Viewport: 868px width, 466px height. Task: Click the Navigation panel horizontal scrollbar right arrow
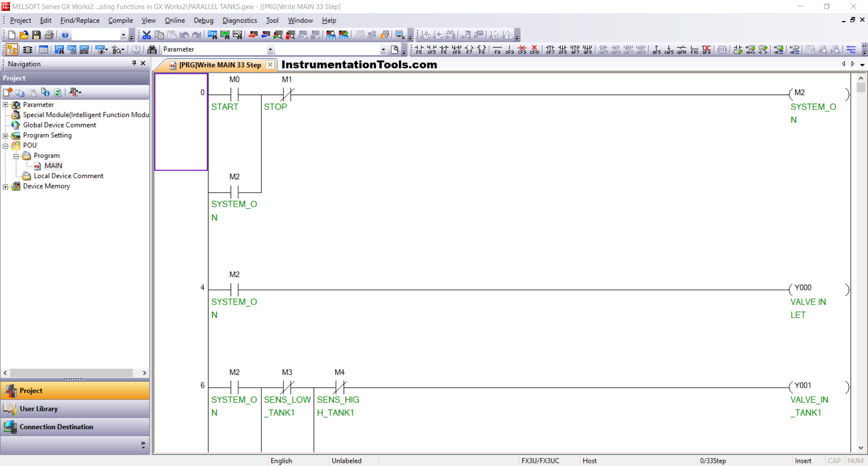tap(144, 373)
